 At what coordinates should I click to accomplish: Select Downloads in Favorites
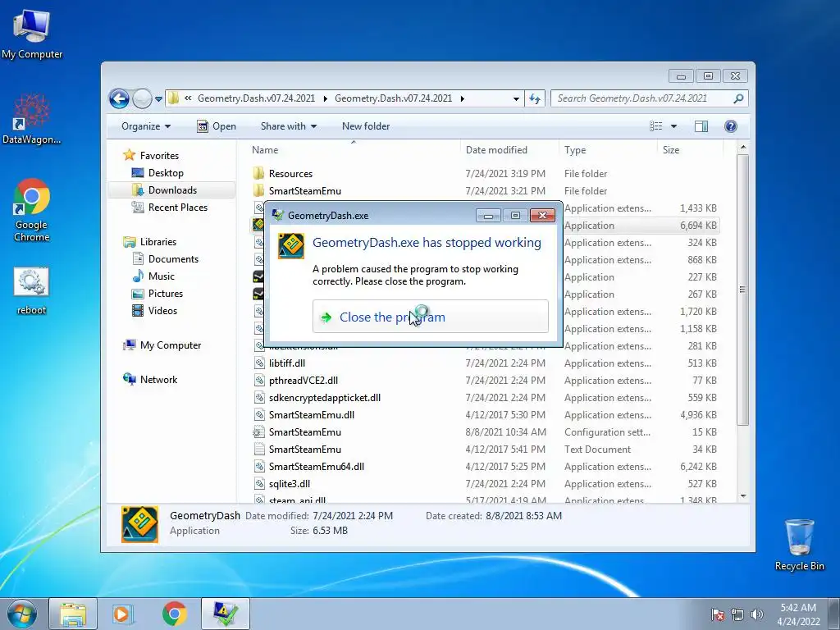tap(172, 190)
